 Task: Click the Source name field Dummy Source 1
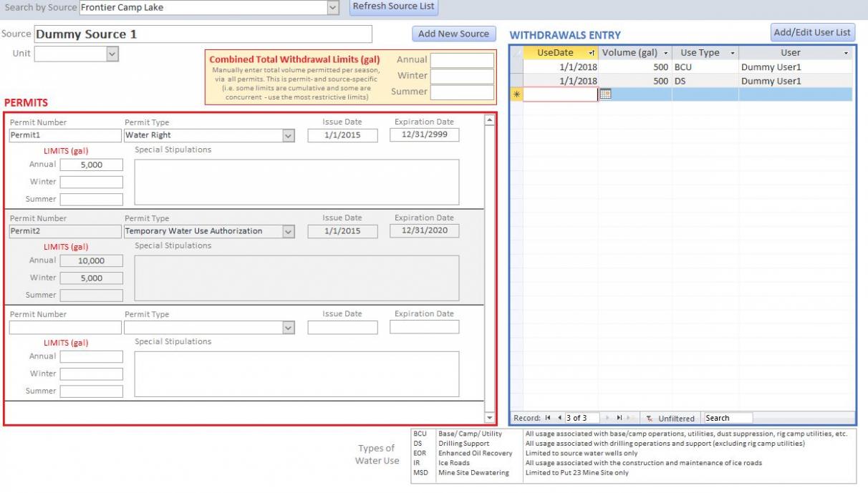tap(203, 34)
